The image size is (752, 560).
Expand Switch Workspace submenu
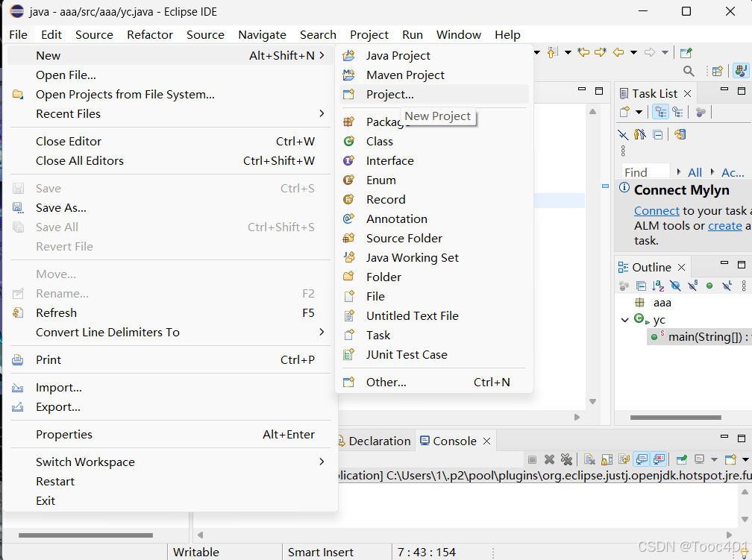click(x=322, y=462)
